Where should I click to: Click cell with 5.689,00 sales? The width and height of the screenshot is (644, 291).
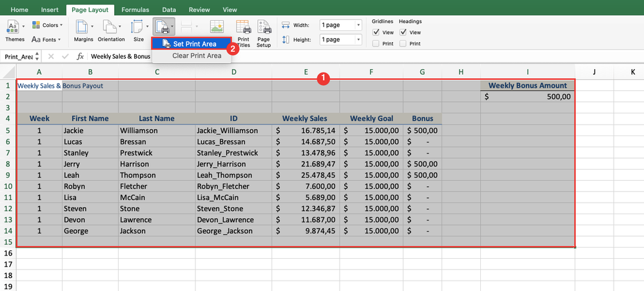pos(306,197)
